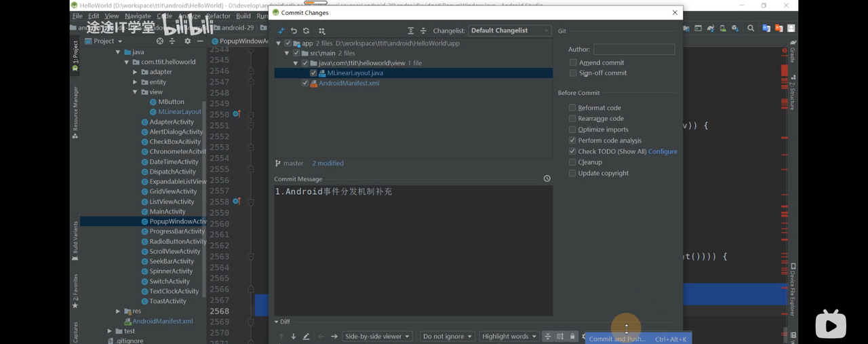Click locate target icon in Project panel
This screenshot has height=344, width=868.
click(x=160, y=41)
